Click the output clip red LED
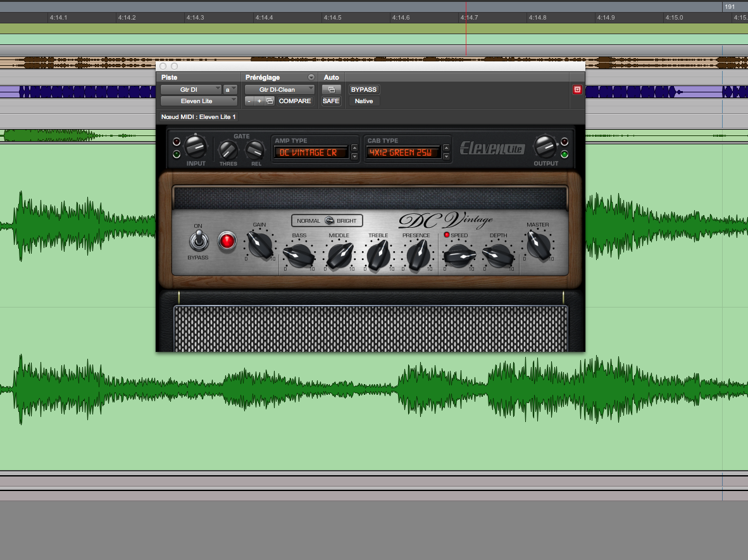Screen dimensions: 748x560 [564, 141]
